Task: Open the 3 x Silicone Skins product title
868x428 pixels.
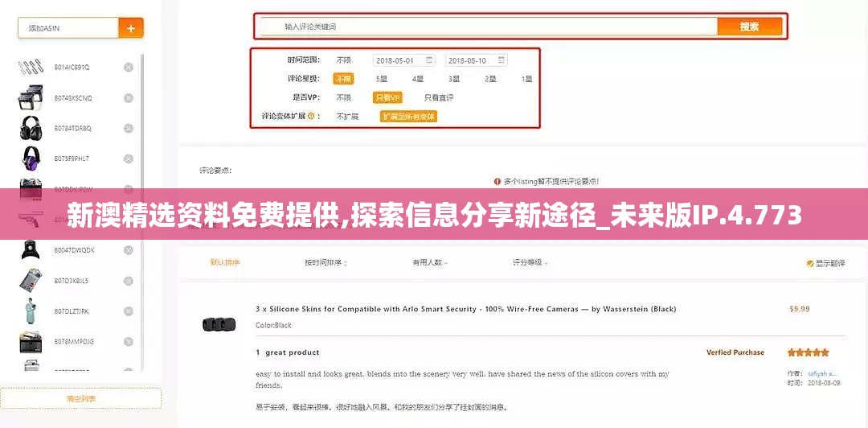Action: click(465, 309)
